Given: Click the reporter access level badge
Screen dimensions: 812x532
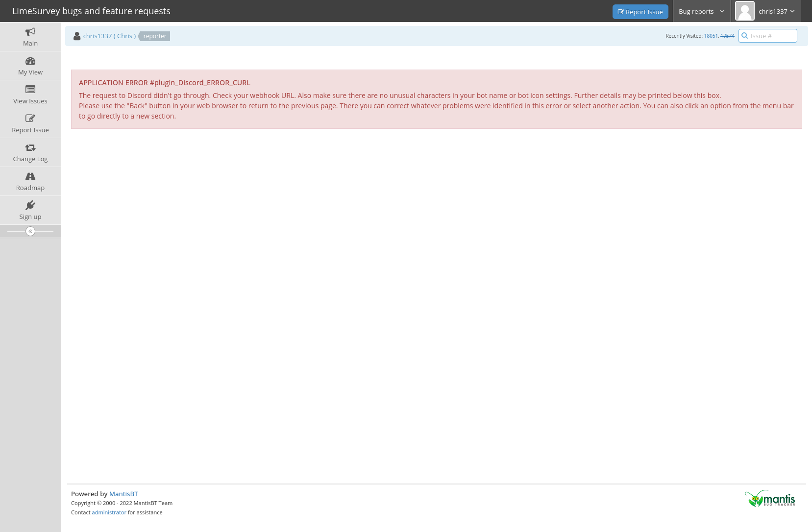Looking at the screenshot, I should click(x=155, y=36).
